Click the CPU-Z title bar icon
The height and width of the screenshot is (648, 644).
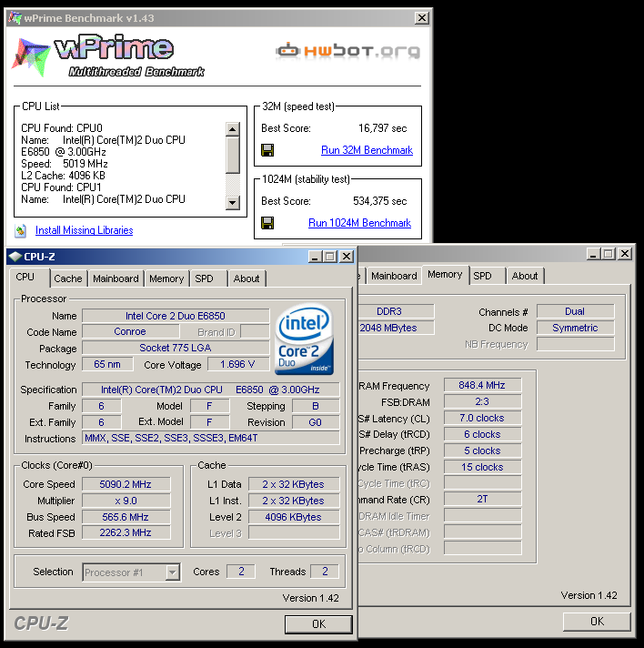pyautogui.click(x=15, y=257)
